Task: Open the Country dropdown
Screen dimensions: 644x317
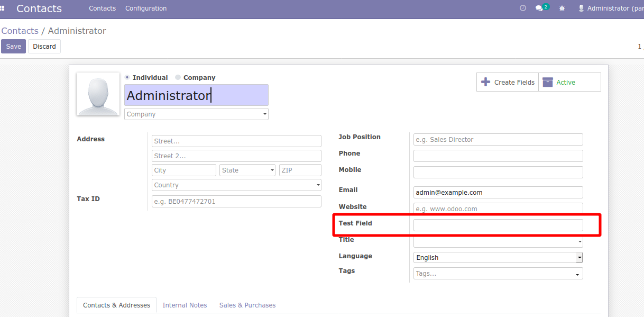Action: click(x=236, y=185)
